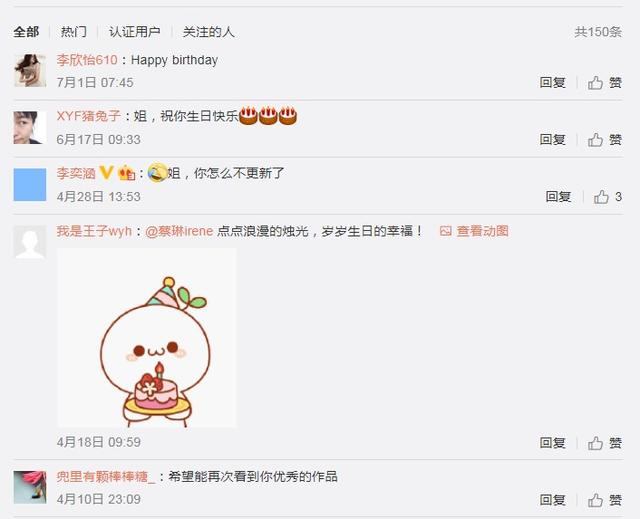640x519 pixels.
Task: Like the comment from 兜里有颗棒棒糖_
Action: point(604,500)
